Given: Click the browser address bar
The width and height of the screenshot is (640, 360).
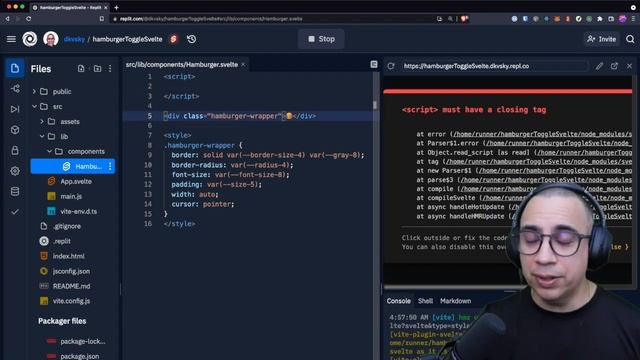Looking at the screenshot, I should tap(273, 19).
